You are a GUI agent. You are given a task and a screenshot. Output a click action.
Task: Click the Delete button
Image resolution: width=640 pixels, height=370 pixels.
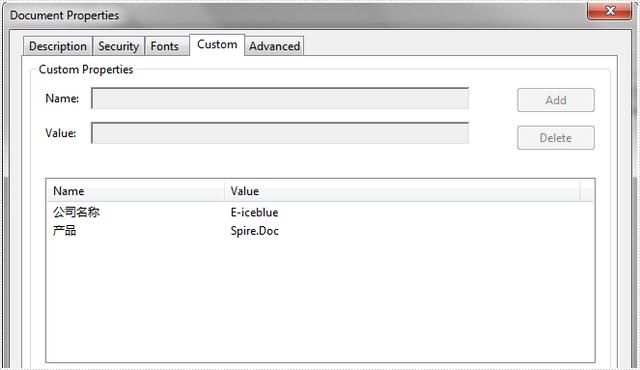coord(556,138)
